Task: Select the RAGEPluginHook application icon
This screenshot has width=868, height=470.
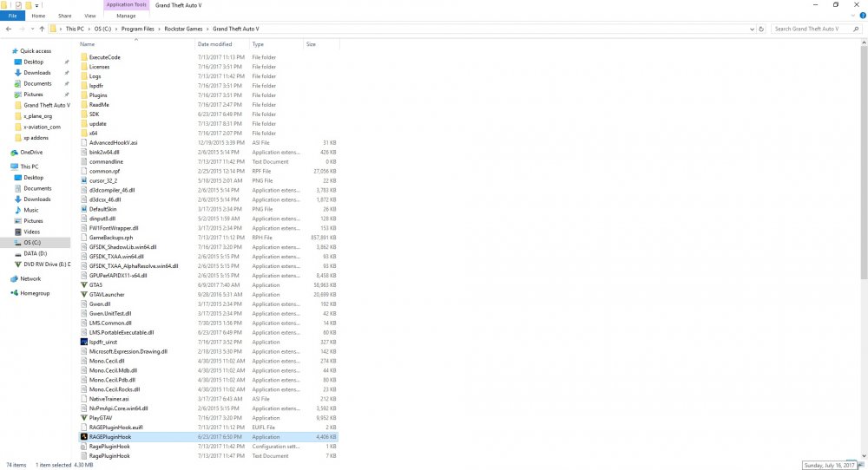Action: coord(84,437)
